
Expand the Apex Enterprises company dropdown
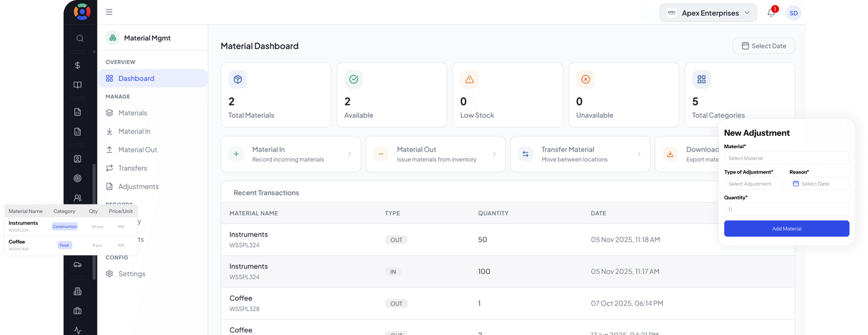pyautogui.click(x=708, y=13)
